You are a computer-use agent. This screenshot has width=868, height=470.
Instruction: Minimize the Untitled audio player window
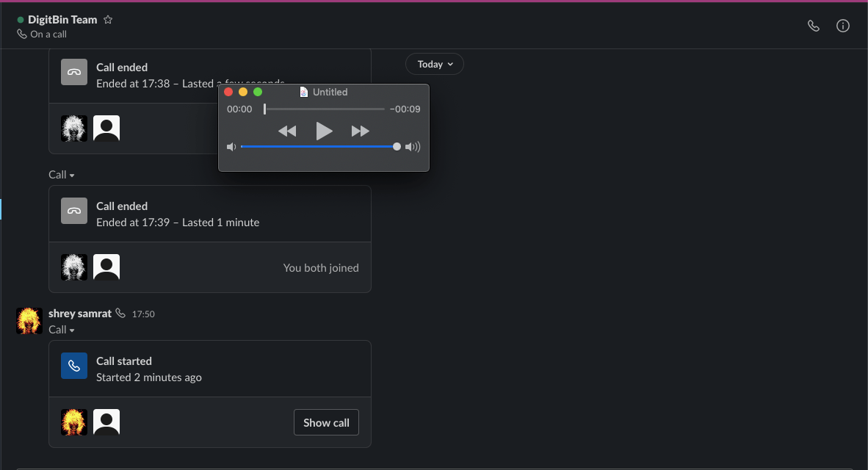[243, 92]
